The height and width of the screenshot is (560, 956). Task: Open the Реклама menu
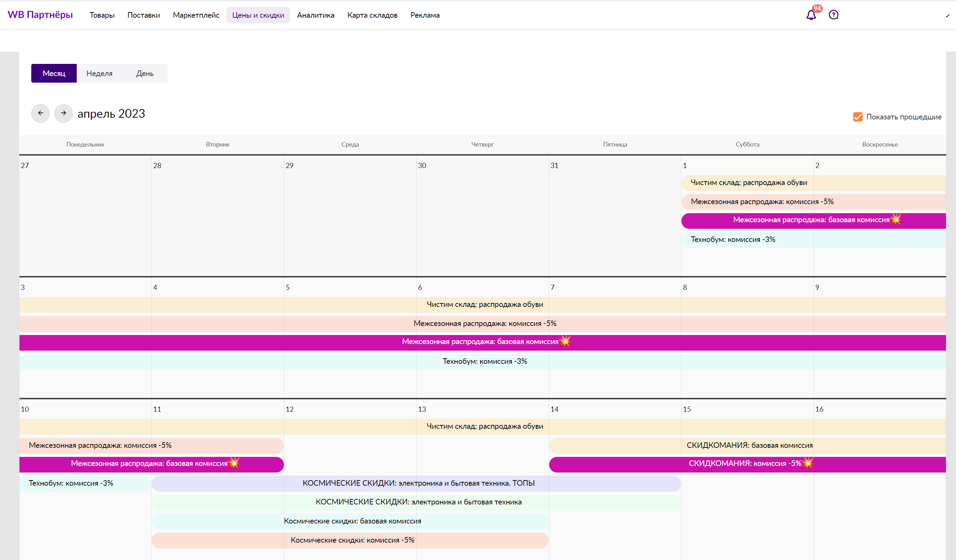point(425,15)
